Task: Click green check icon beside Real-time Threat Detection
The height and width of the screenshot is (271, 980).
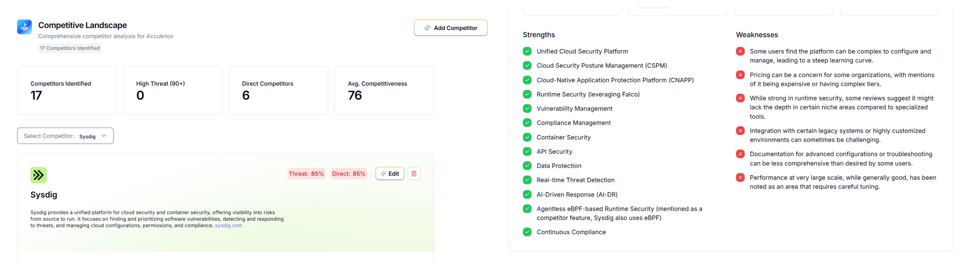Action: [x=527, y=180]
